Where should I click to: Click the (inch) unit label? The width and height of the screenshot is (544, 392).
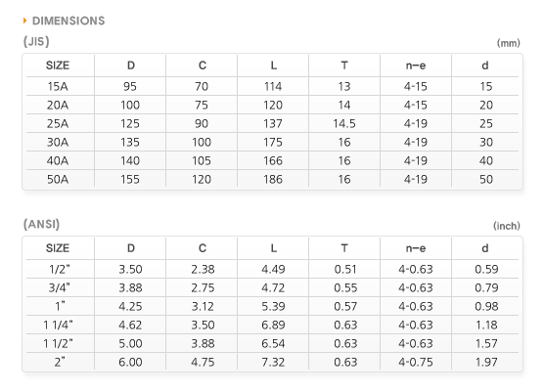pyautogui.click(x=507, y=226)
